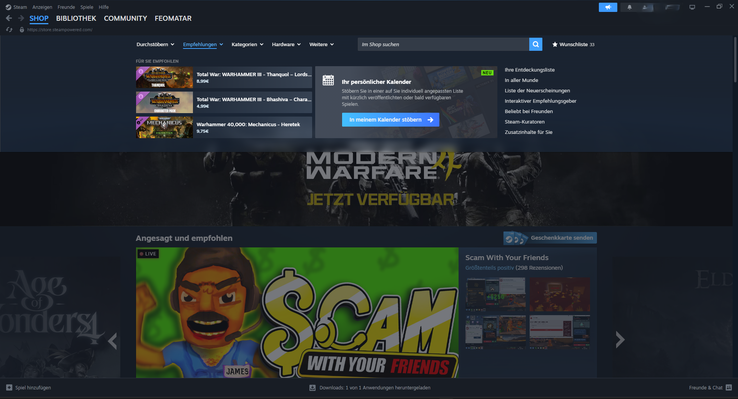
Task: Click the Spiel hinzufügen plus icon
Action: click(9, 388)
